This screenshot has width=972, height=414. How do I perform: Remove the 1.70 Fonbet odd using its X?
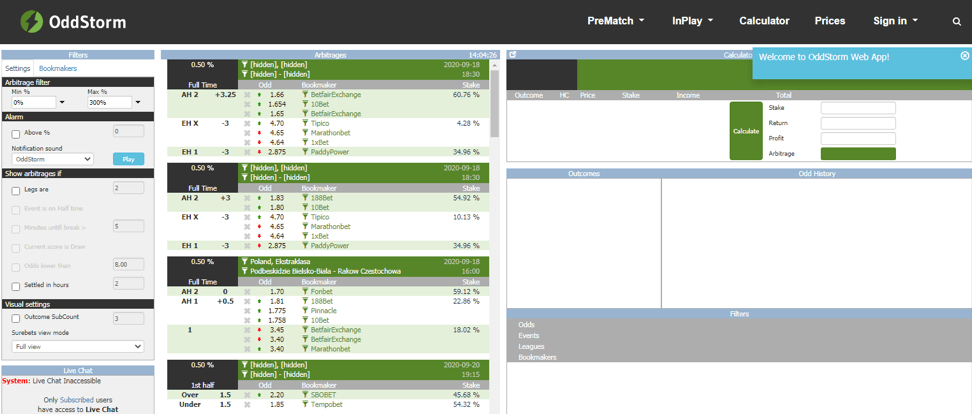[247, 291]
